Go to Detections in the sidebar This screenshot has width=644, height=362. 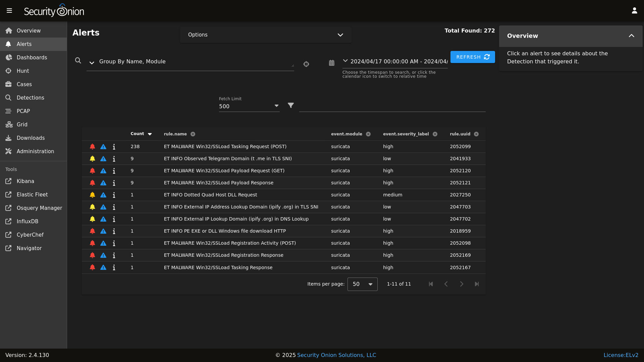tap(30, 98)
